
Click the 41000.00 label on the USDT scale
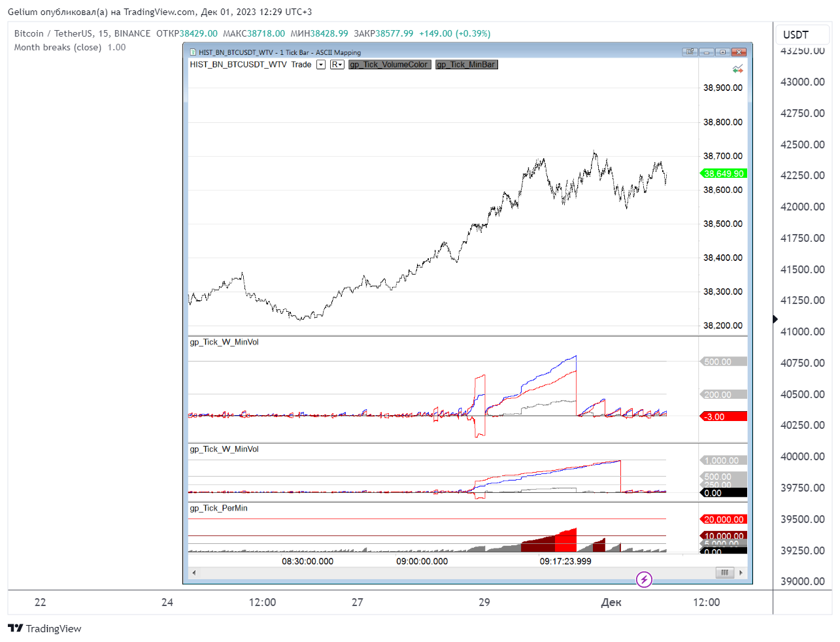(x=803, y=331)
